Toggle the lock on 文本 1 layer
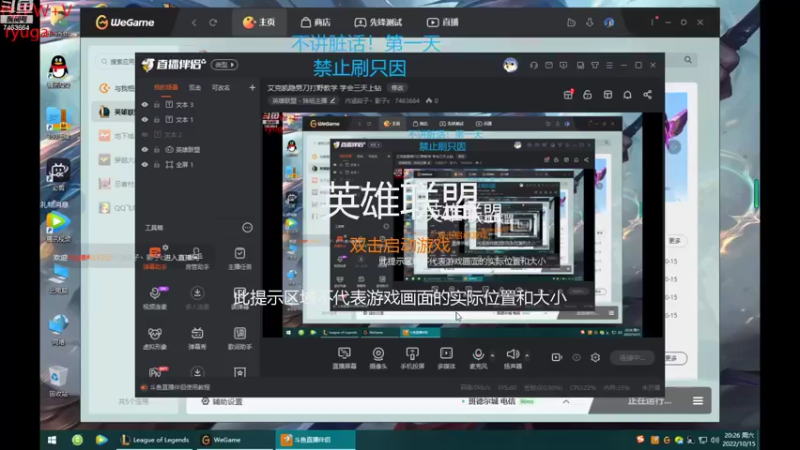The image size is (800, 450). coord(157,119)
